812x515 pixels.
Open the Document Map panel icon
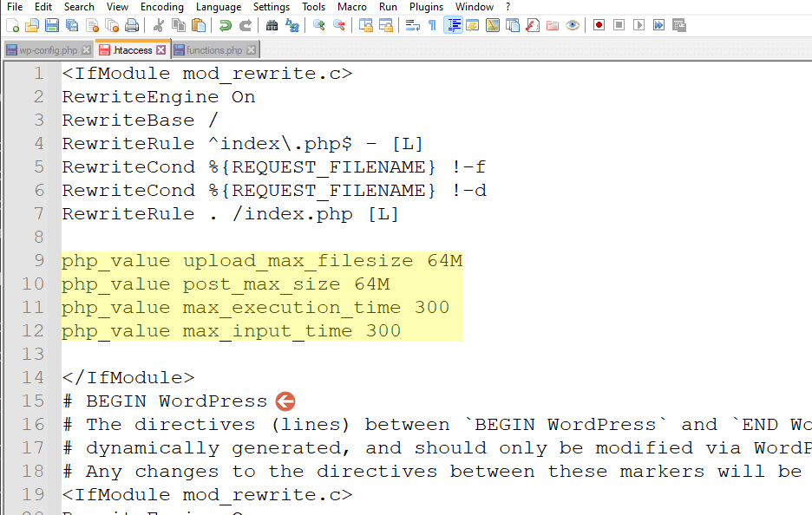(x=493, y=25)
